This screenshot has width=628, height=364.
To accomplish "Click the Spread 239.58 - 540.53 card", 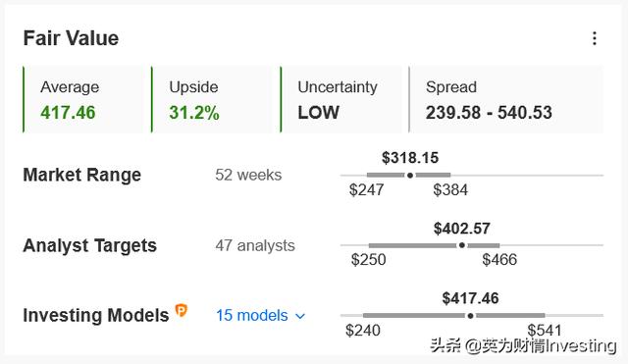I will 505,100.
